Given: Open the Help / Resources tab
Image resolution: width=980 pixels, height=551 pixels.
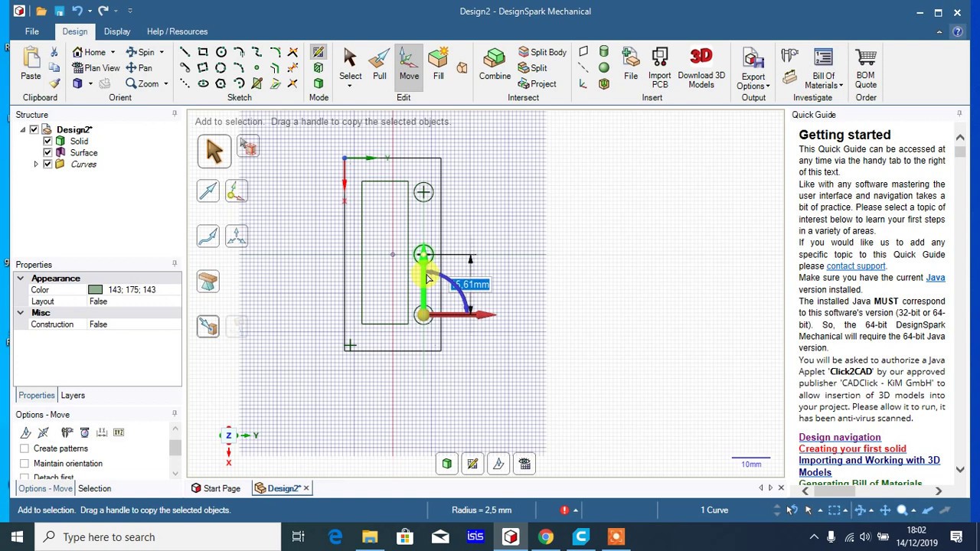Looking at the screenshot, I should 177,31.
